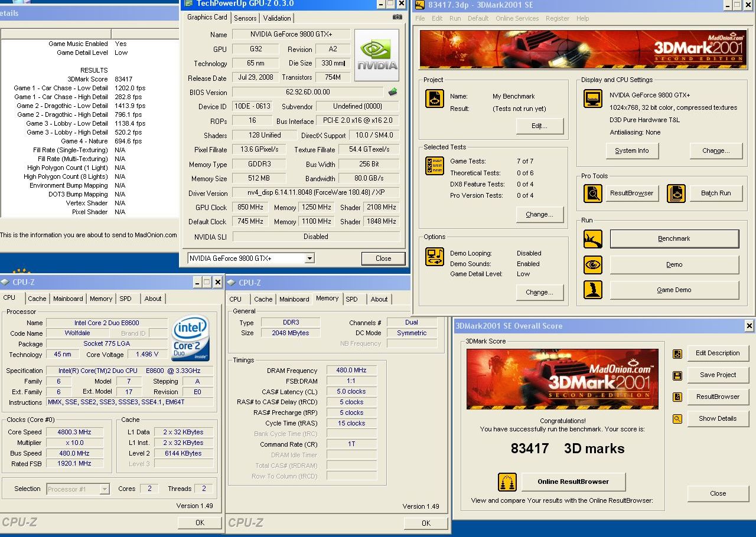
Task: Click the Project document icon in 3DMark
Action: pos(435,99)
